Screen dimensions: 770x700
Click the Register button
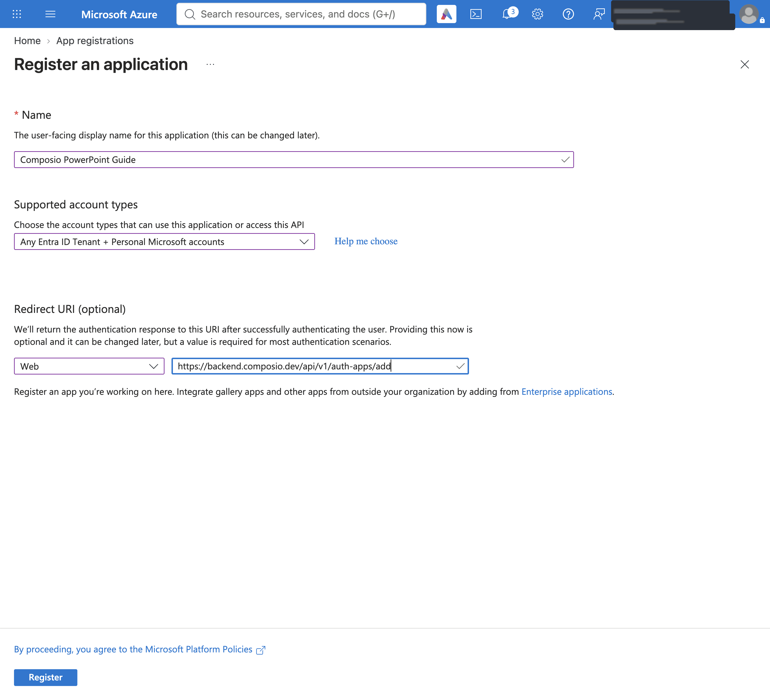point(45,677)
